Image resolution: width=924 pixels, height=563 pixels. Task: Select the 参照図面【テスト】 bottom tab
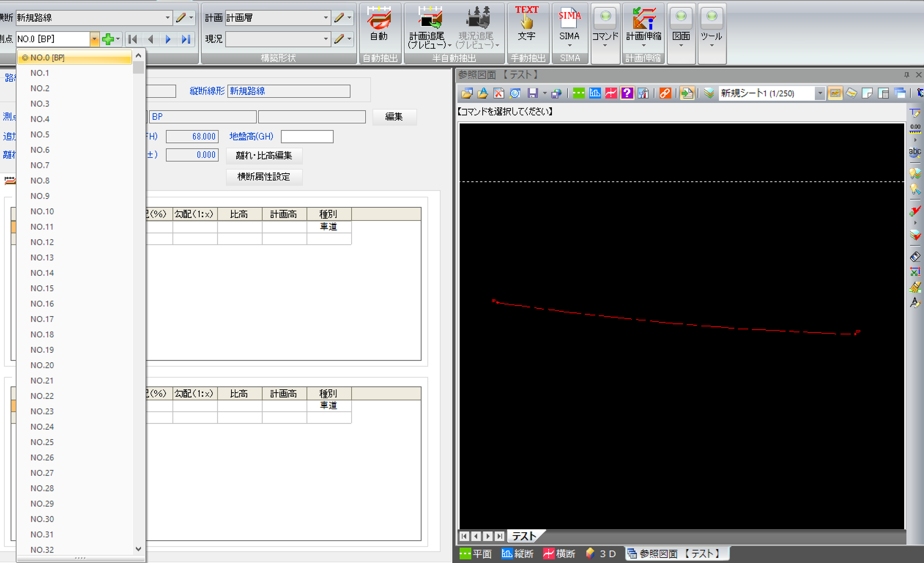click(x=677, y=554)
